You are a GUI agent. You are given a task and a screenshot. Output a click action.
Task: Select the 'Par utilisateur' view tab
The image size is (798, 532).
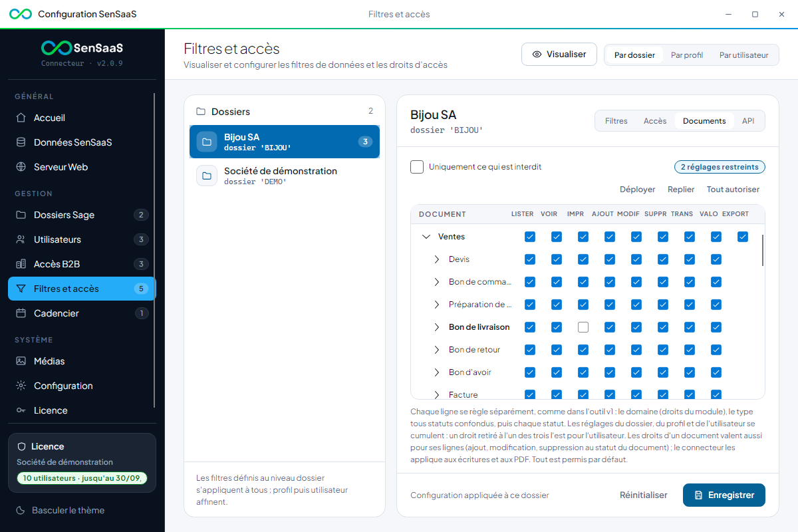click(x=744, y=55)
